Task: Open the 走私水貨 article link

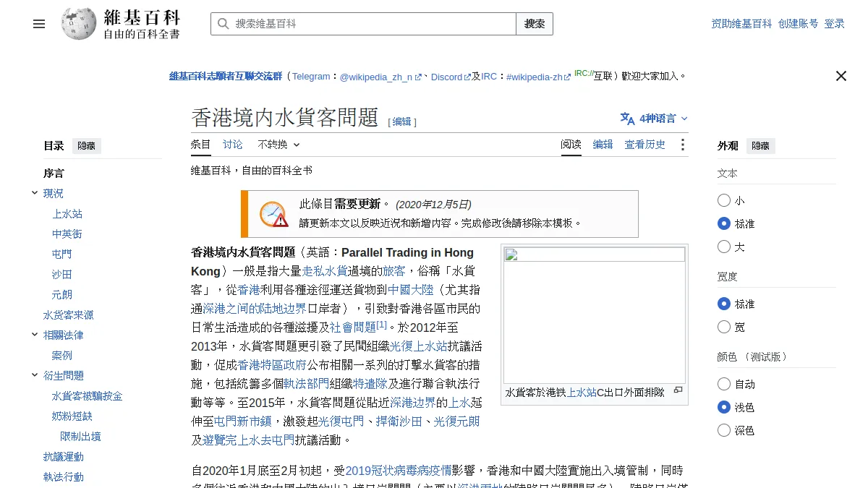Action: coord(325,271)
